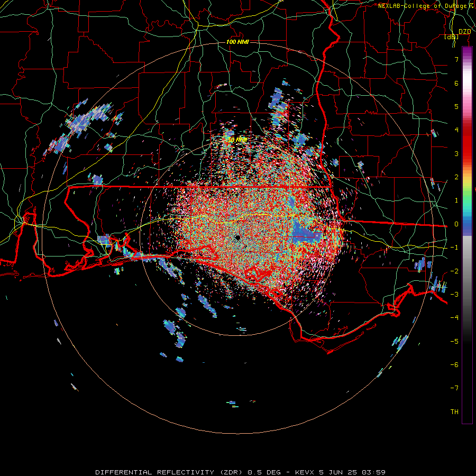Click the KEVX radar site black dot
Screen dimensions: 476x476
pos(237,237)
